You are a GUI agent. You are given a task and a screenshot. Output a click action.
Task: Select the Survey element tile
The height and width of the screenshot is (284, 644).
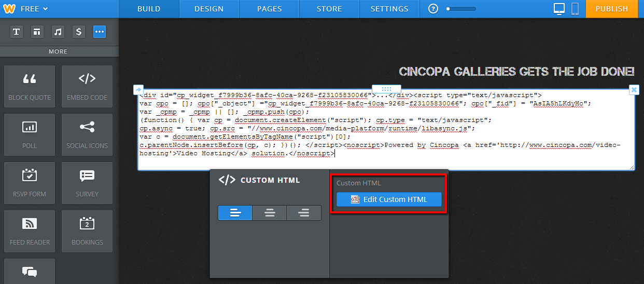coord(87,183)
